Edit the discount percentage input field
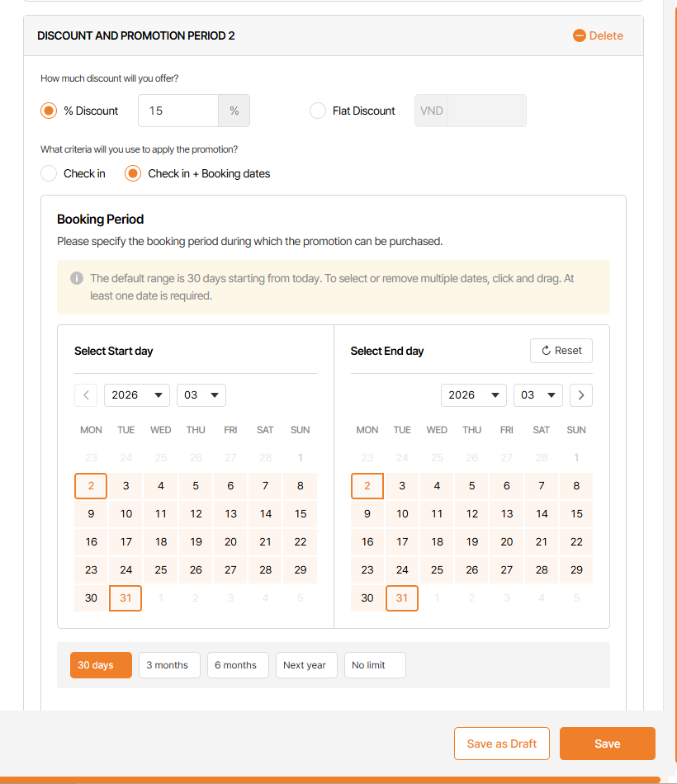The image size is (677, 784). [x=178, y=111]
